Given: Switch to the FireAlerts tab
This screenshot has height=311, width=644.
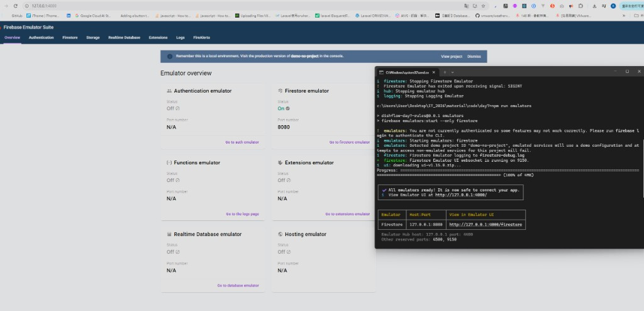Looking at the screenshot, I should [202, 37].
